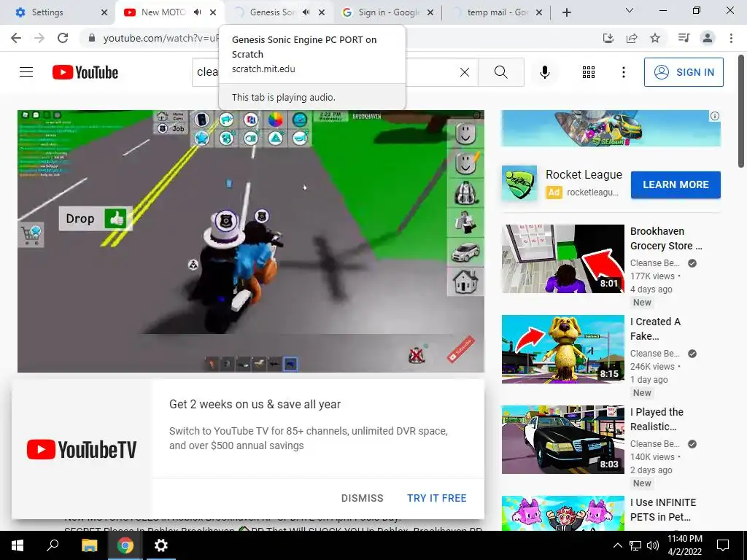Click the playing video area

tap(251, 241)
